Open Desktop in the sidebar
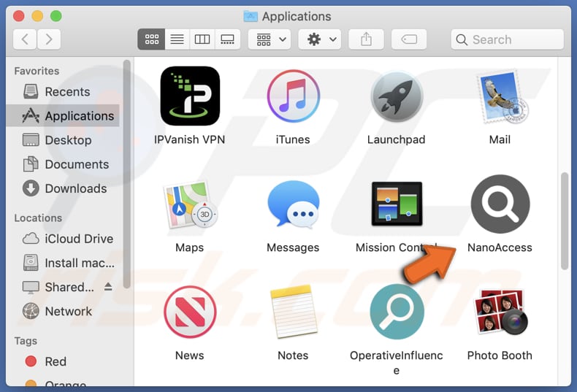Viewport: 577px width, 392px height. [x=63, y=140]
